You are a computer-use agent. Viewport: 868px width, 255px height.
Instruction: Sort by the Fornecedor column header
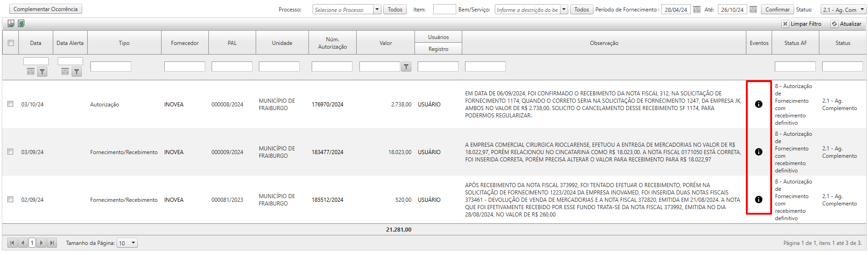coord(185,43)
